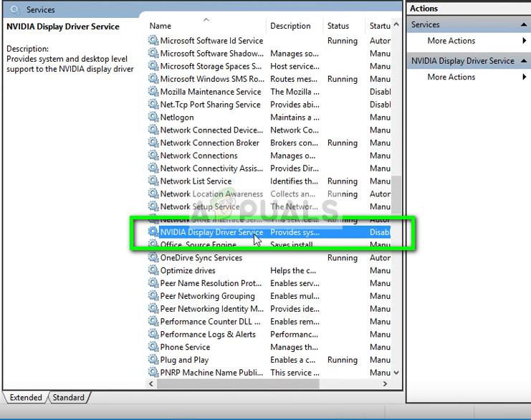
Task: Click gear icon of Peer Networking Grouping
Action: (x=153, y=296)
